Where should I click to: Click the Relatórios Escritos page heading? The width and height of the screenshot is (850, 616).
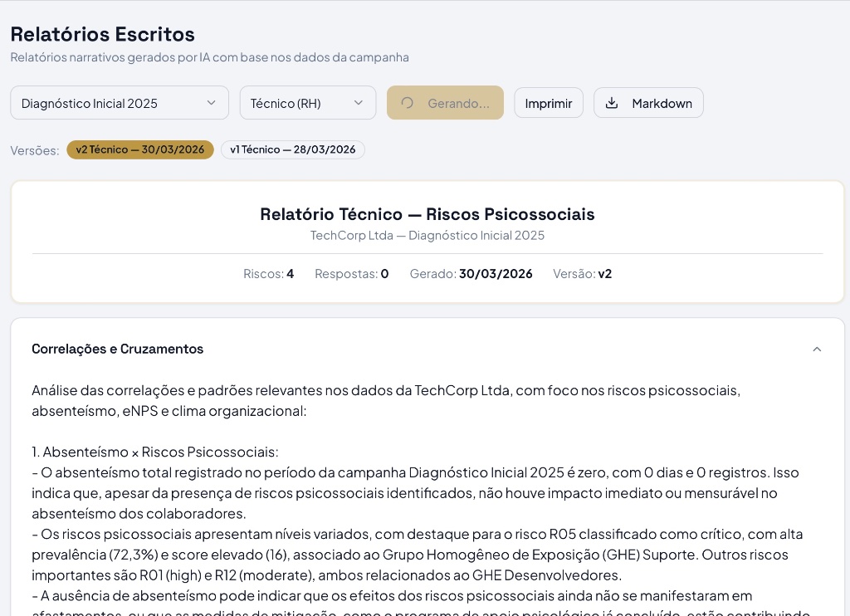coord(102,34)
